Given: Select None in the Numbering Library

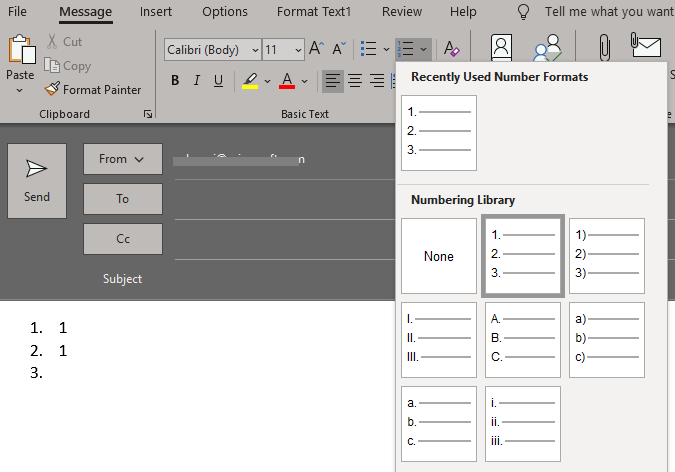Looking at the screenshot, I should click(x=439, y=256).
